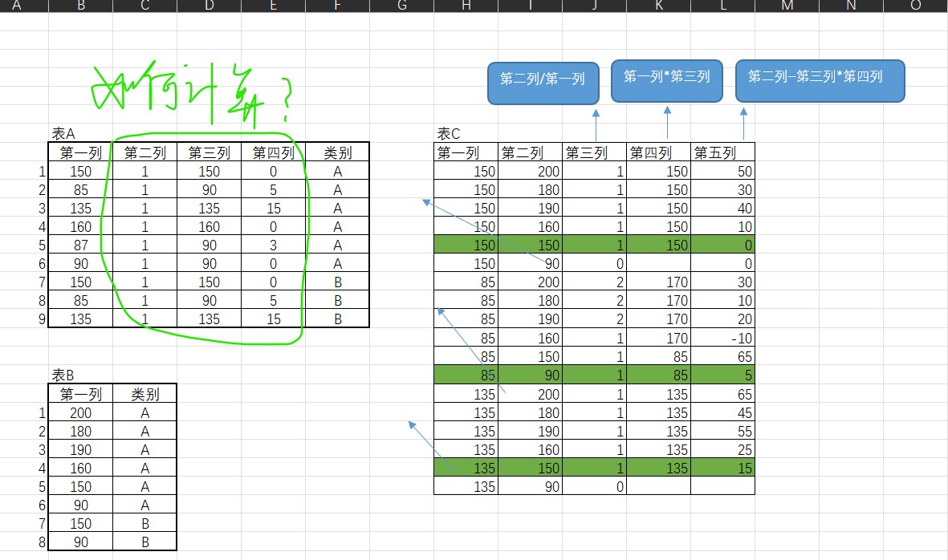Select column header G
This screenshot has width=948, height=560.
pos(402,6)
